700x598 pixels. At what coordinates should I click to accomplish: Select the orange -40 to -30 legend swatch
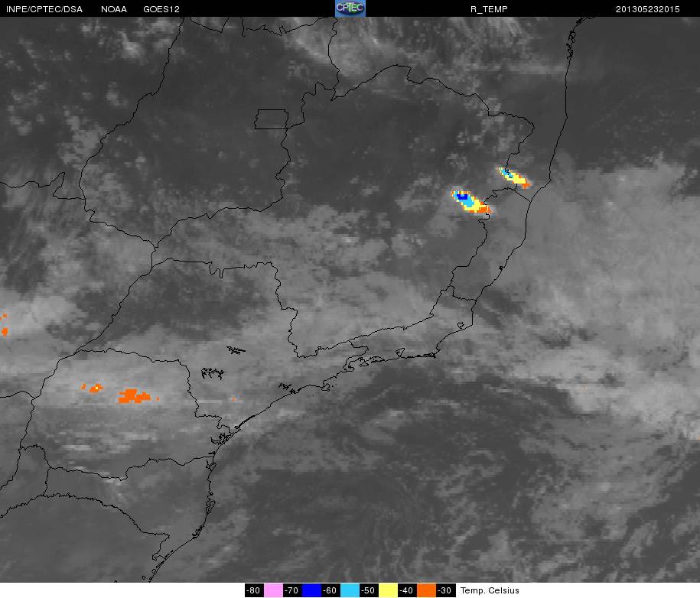point(426,590)
